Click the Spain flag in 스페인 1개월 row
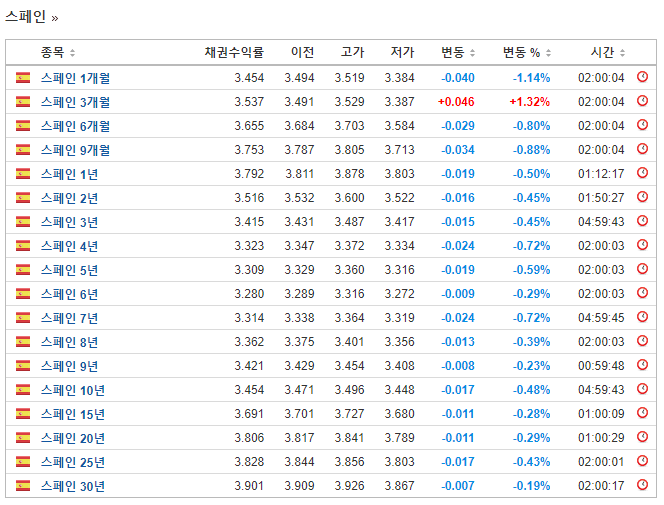This screenshot has height=505, width=664. (23, 78)
